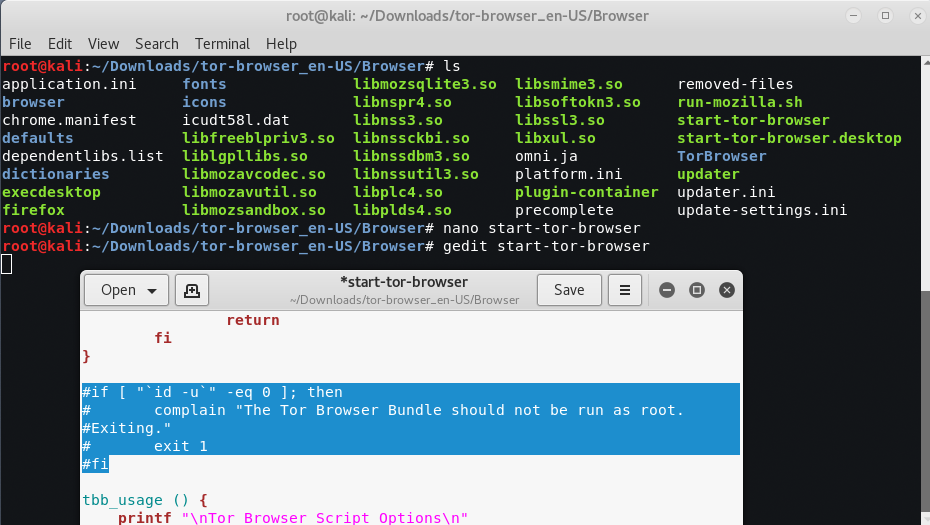This screenshot has width=930, height=525.
Task: Click 'update-settings.ini' in the listing
Action: point(762,210)
